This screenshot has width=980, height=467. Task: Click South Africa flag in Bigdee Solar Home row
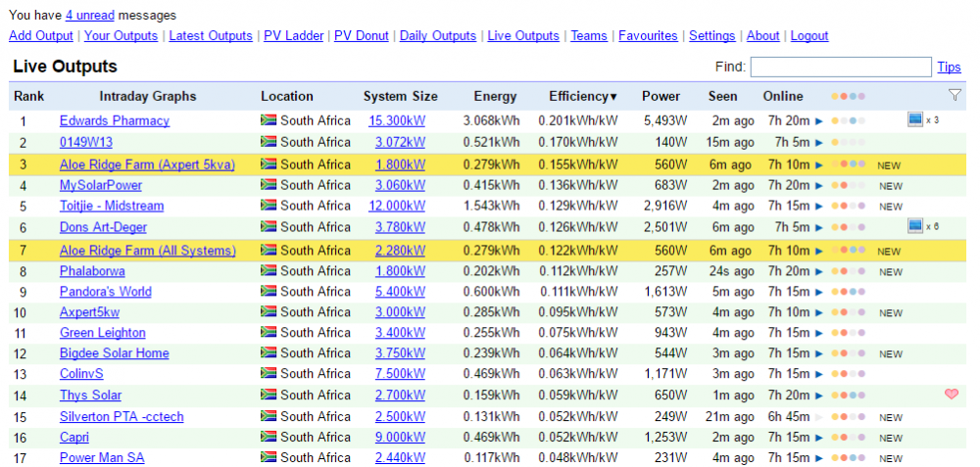(269, 352)
